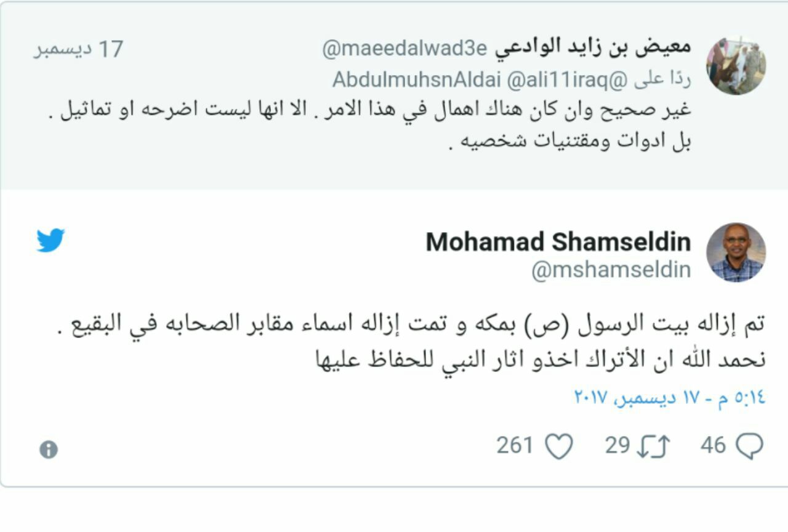Reply using the speech bubble icon
788x532 pixels.
[x=750, y=446]
